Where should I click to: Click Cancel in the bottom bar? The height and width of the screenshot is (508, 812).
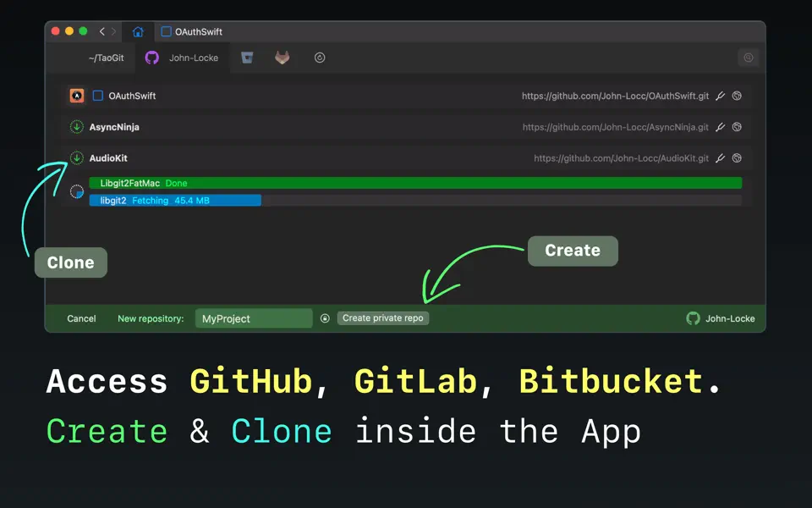81,318
